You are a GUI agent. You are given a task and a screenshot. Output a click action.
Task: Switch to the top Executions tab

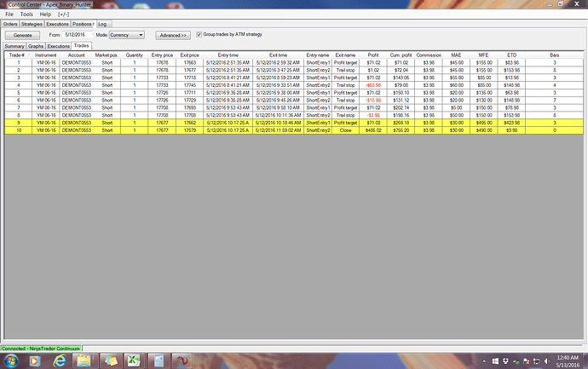point(57,24)
